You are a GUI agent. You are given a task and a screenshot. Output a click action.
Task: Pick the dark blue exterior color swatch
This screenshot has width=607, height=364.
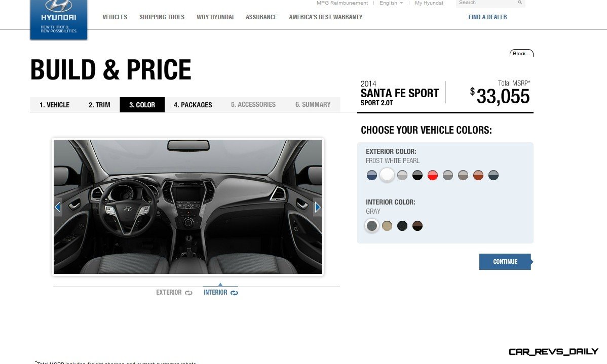click(371, 175)
